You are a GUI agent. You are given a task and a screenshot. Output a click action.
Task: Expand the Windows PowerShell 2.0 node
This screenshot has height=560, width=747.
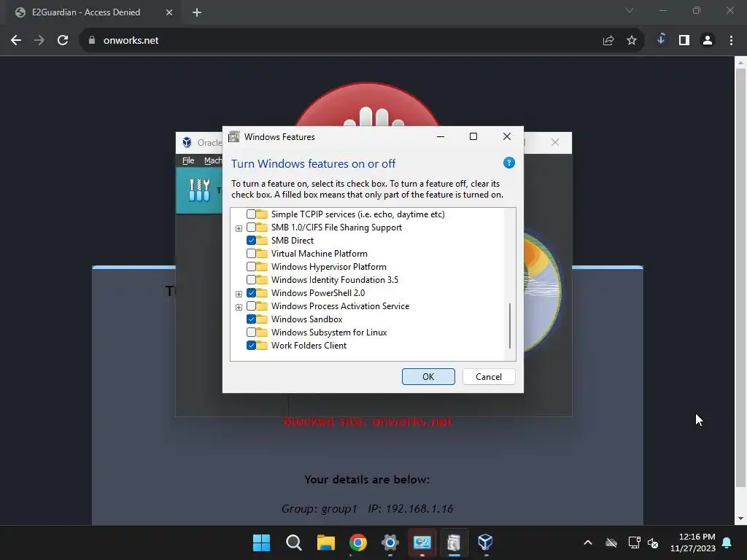coord(239,294)
